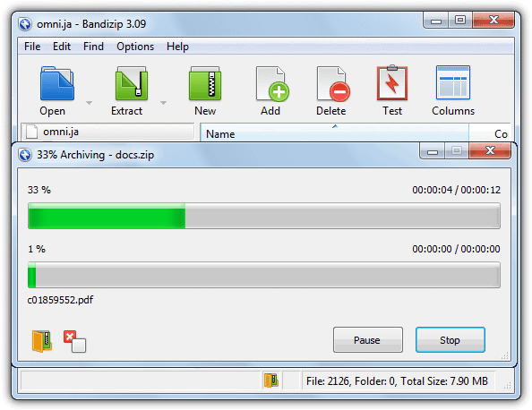This screenshot has width=532, height=410.
Task: Click the Extract toolbar icon
Action: [x=132, y=83]
